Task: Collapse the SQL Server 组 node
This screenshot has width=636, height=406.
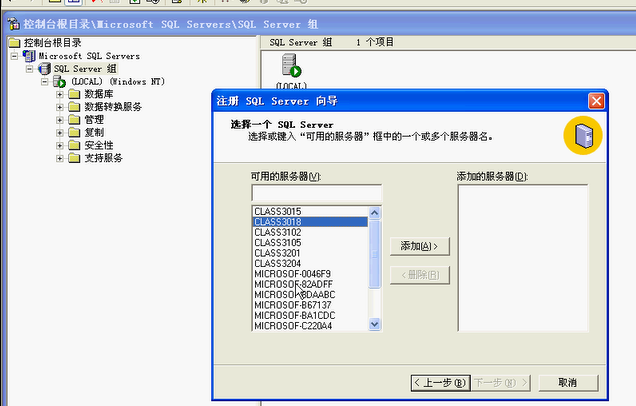Action: (x=29, y=69)
